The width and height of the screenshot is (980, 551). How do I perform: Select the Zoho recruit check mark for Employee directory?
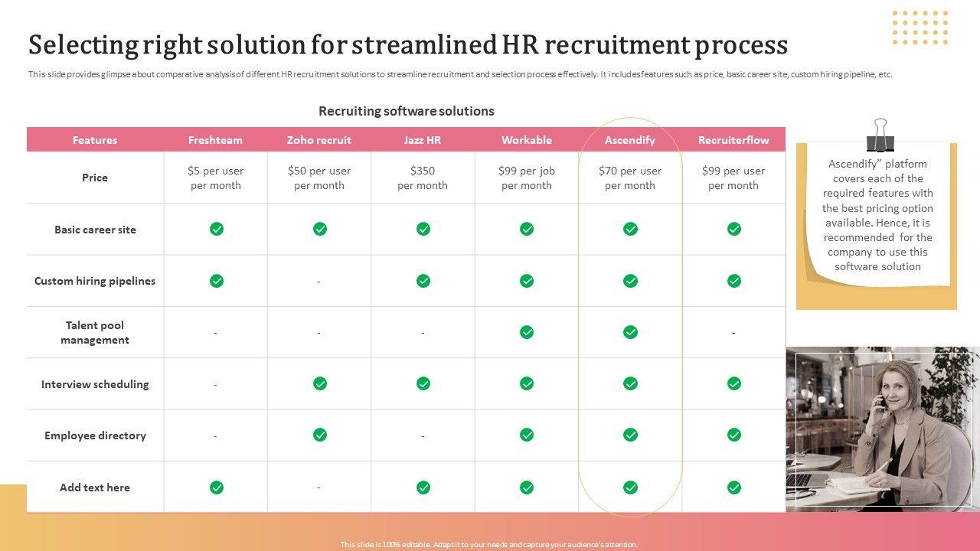coord(320,435)
